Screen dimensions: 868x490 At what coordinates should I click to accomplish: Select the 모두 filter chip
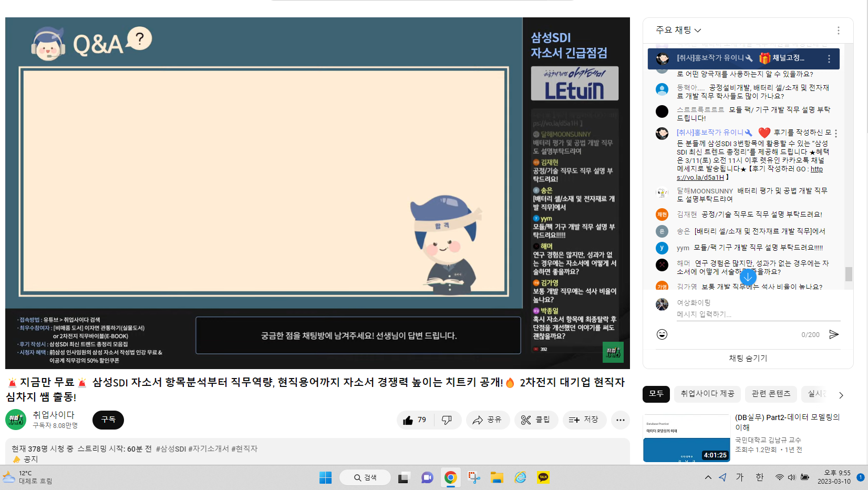click(x=656, y=394)
